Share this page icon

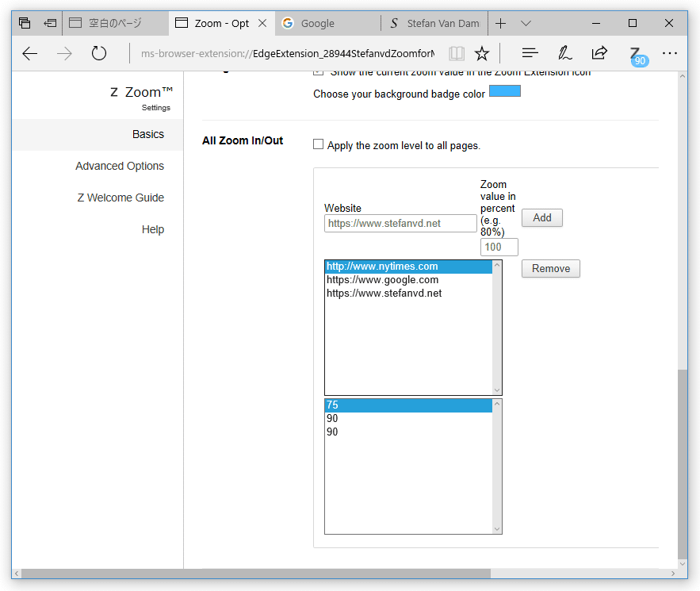point(599,53)
